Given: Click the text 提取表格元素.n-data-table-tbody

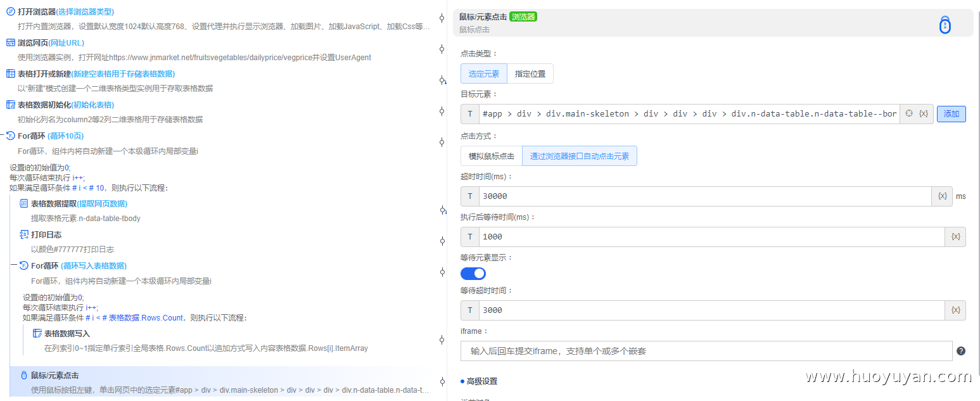Looking at the screenshot, I should pyautogui.click(x=86, y=218).
